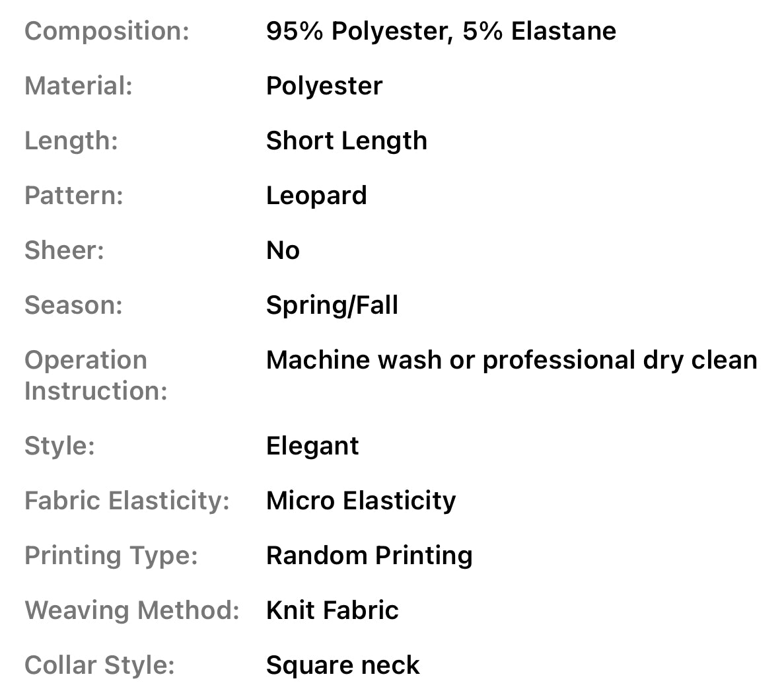
Task: Click the "Fabric Elasticity:" label
Action: [x=127, y=501]
